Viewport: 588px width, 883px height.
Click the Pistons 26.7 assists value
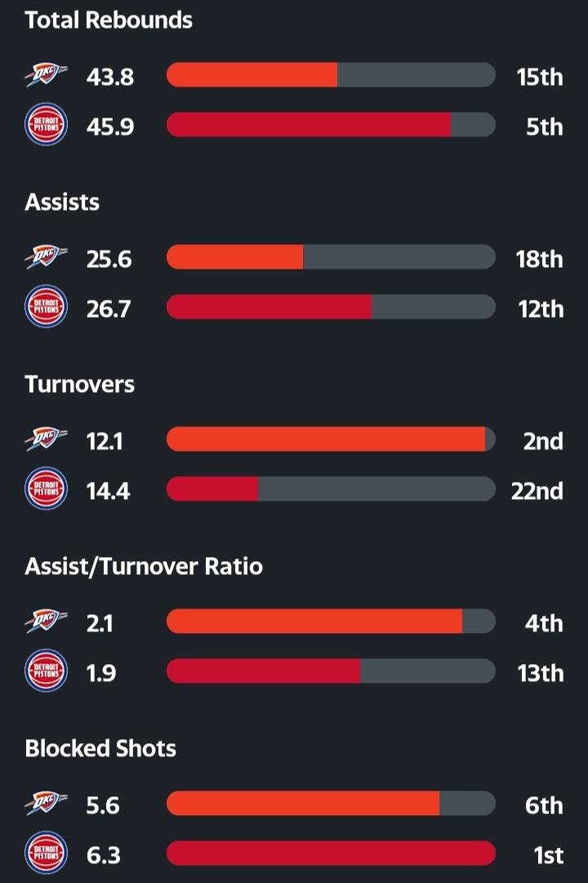point(109,309)
